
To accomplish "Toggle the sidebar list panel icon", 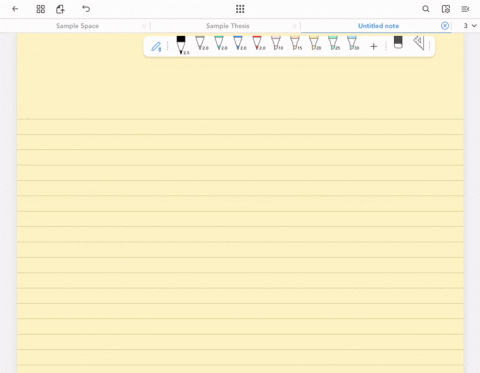I will (465, 9).
